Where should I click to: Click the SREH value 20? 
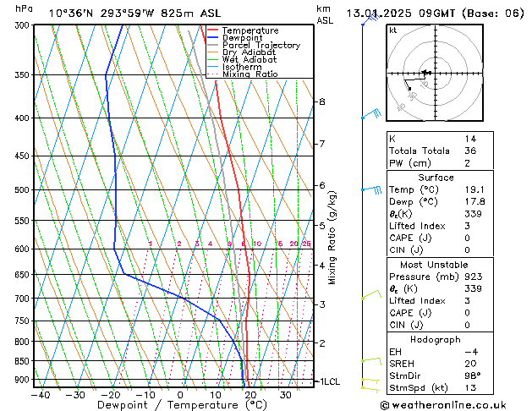[x=470, y=364]
